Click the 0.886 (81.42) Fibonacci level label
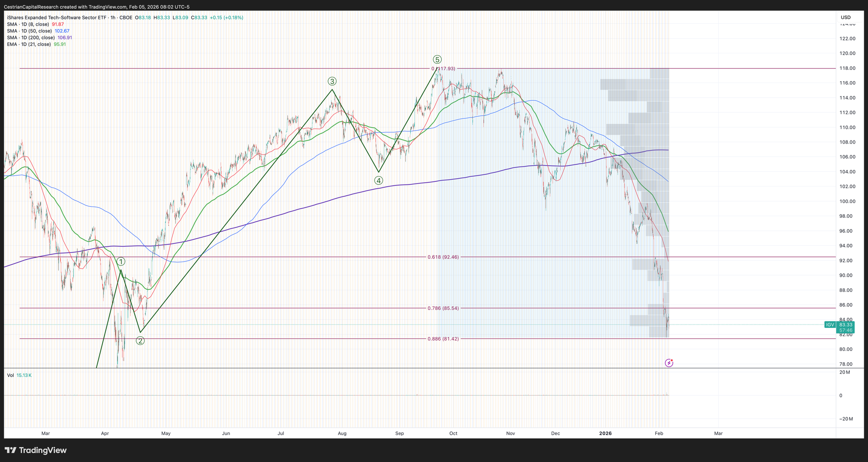 coord(443,338)
